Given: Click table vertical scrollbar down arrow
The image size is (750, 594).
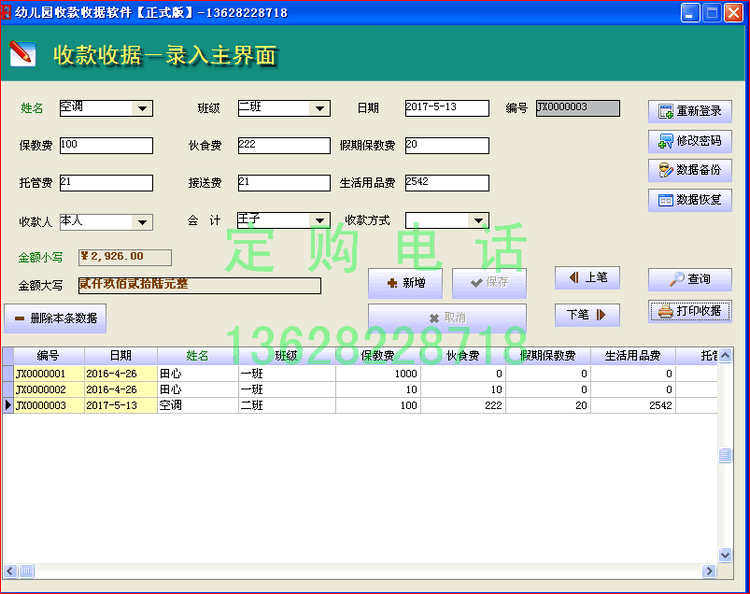Looking at the screenshot, I should pos(725,555).
